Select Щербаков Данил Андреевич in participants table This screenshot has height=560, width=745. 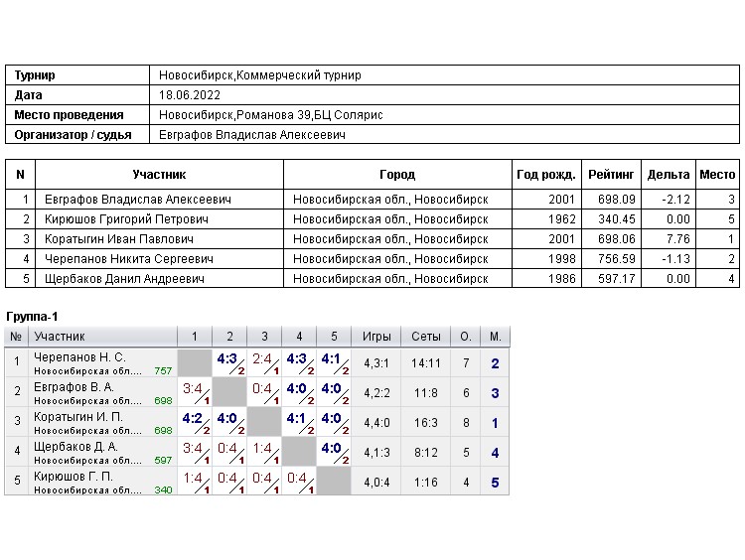tap(124, 279)
